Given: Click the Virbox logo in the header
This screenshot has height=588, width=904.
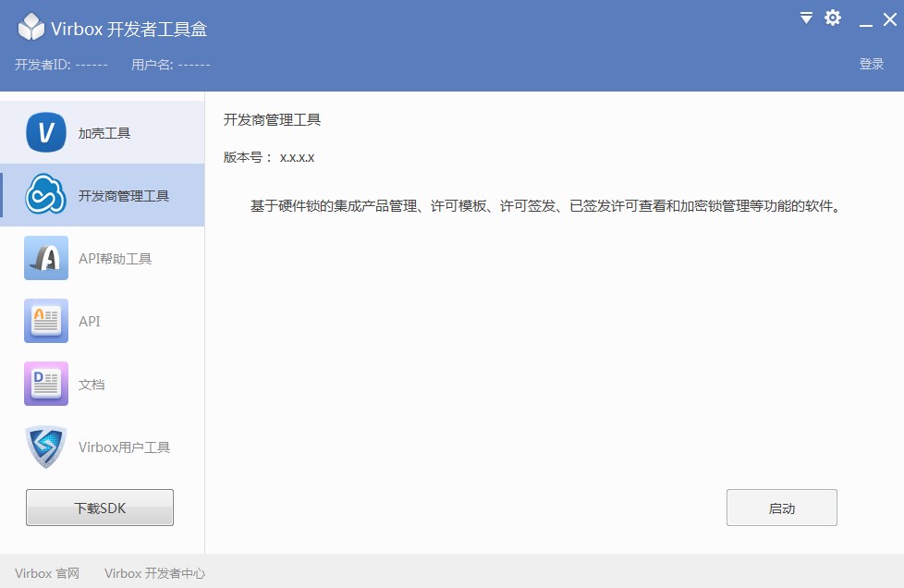Looking at the screenshot, I should tap(31, 27).
